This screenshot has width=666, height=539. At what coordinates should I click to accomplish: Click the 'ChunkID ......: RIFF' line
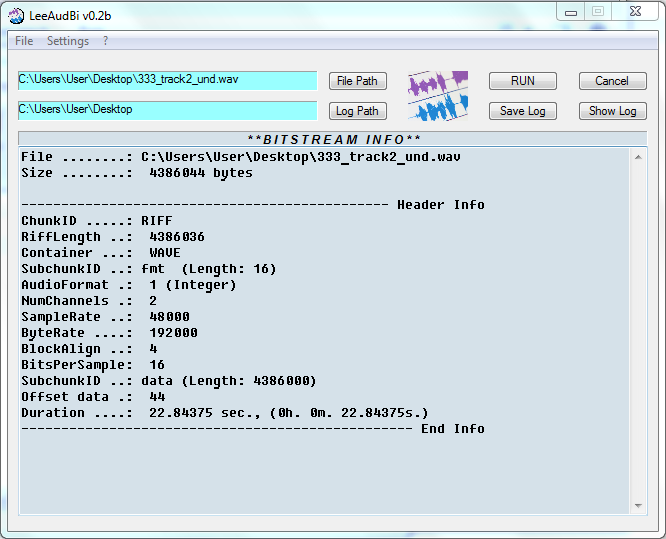97,221
